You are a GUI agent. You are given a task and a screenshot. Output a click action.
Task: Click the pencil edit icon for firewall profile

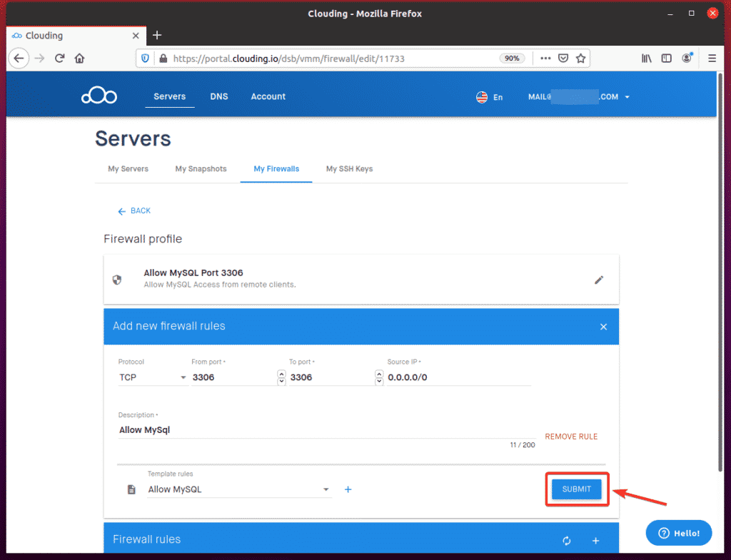coord(599,280)
